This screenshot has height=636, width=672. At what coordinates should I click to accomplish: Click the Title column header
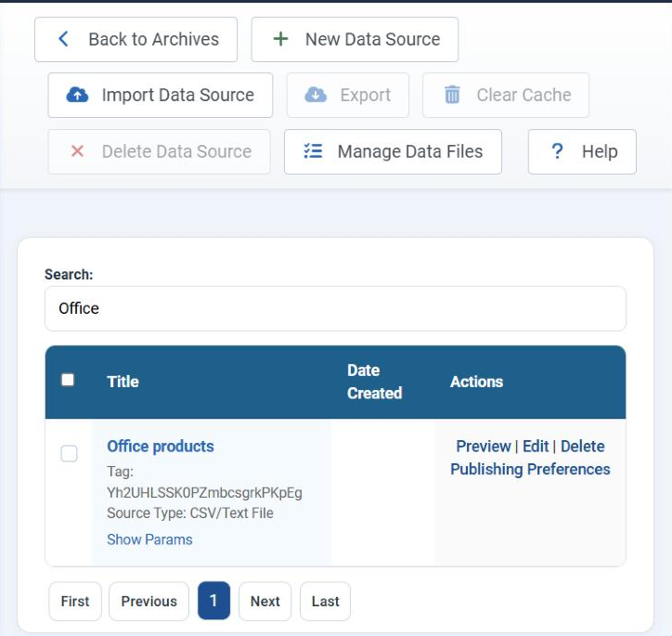click(x=123, y=382)
